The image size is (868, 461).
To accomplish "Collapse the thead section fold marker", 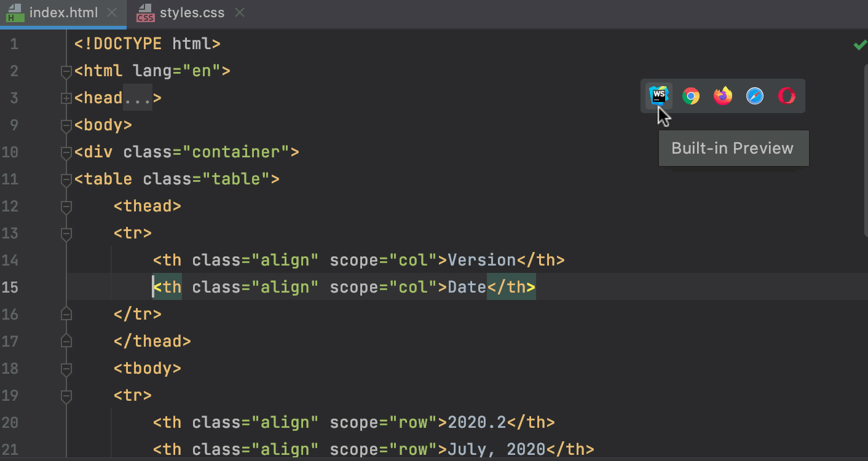I will [x=66, y=206].
